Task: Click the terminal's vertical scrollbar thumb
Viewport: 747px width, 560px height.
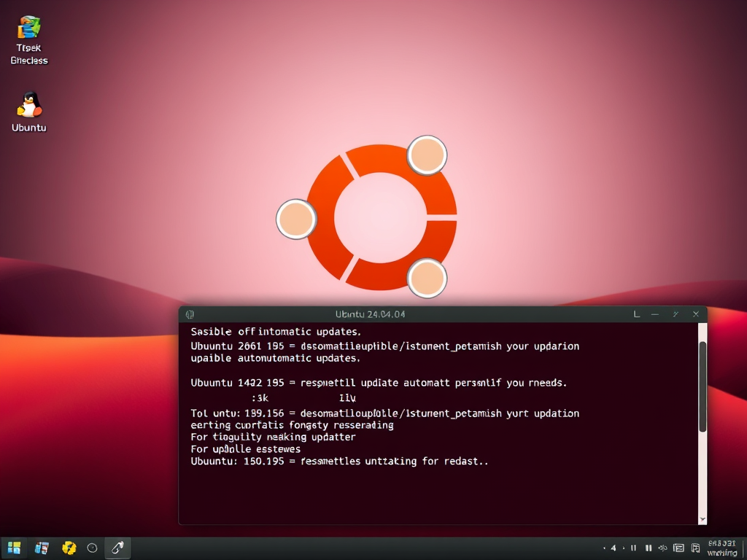Action: (703, 386)
